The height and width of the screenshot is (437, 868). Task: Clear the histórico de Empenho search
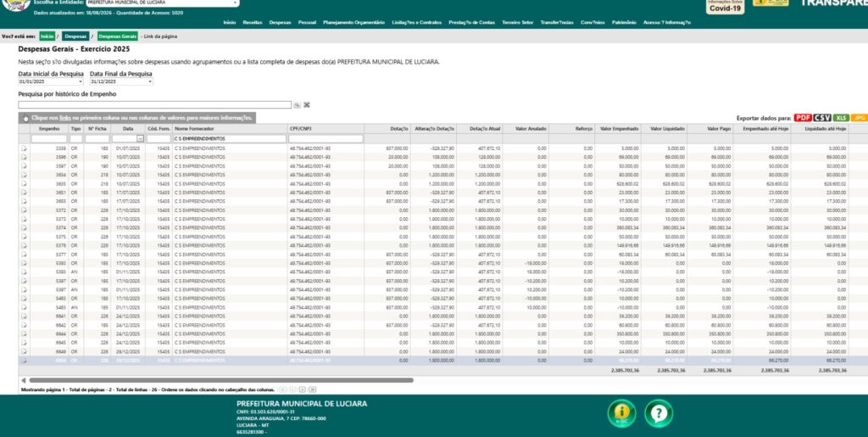[x=306, y=104]
